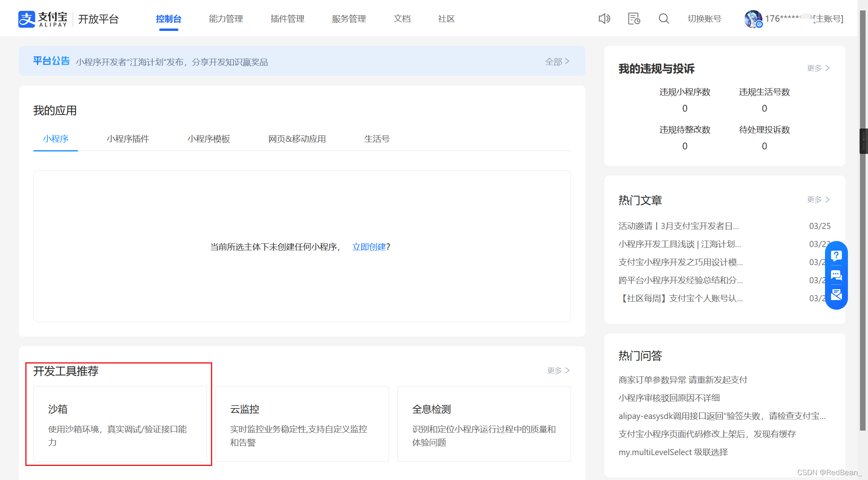The image size is (868, 480).
Task: Open the 沙箱 tool card
Action: click(x=120, y=424)
